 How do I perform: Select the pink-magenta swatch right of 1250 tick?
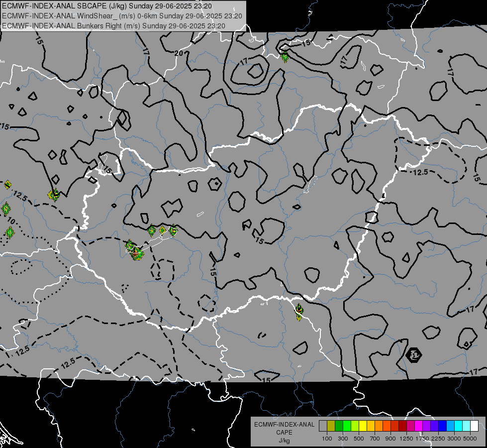410,426
